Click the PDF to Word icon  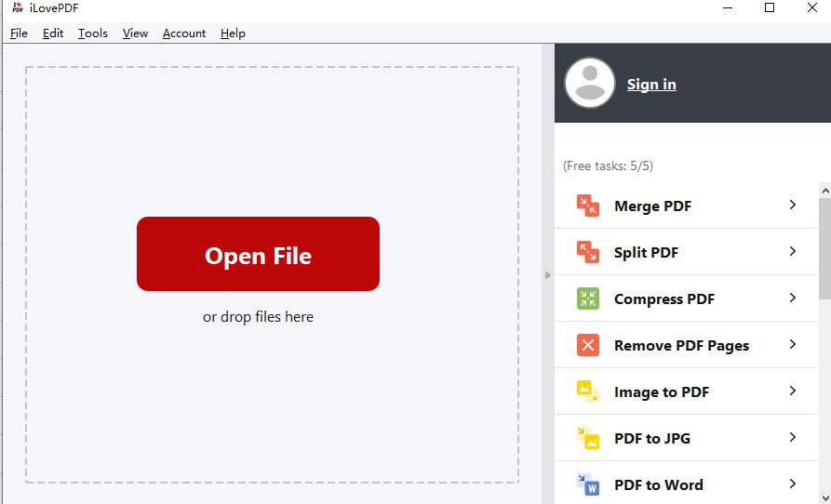(588, 484)
